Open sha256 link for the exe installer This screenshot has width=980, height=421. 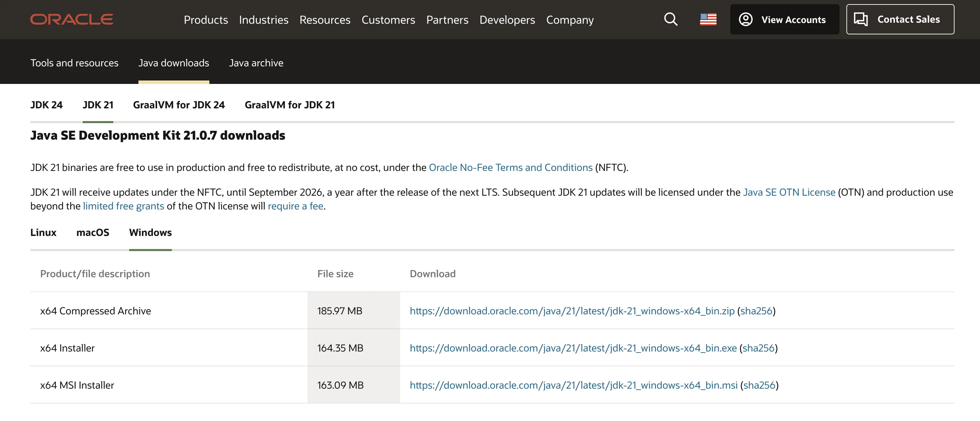(x=758, y=348)
